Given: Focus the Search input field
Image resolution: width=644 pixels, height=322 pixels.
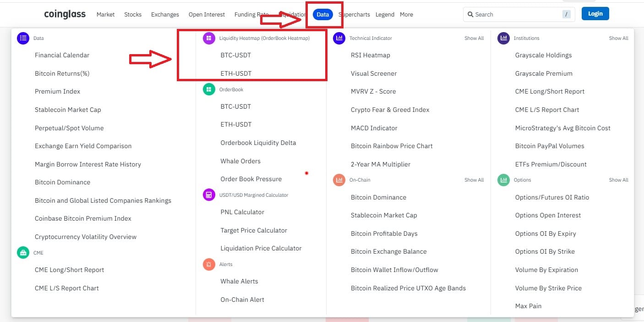Looking at the screenshot, I should tap(519, 15).
